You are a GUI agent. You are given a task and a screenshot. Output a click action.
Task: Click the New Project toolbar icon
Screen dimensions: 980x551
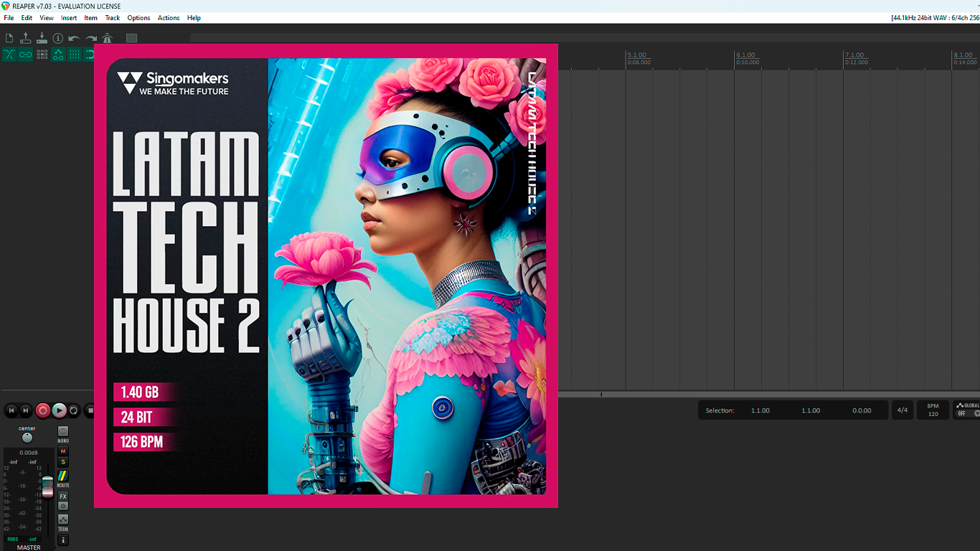(x=9, y=38)
